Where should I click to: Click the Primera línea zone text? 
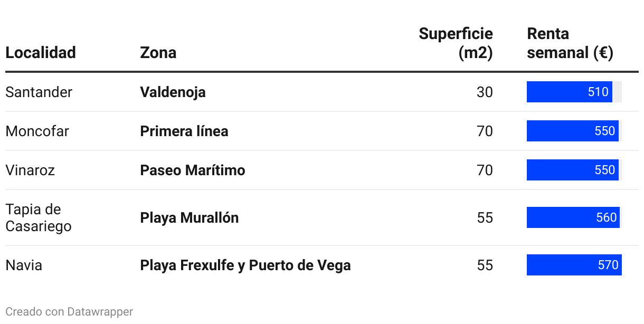[x=184, y=131]
